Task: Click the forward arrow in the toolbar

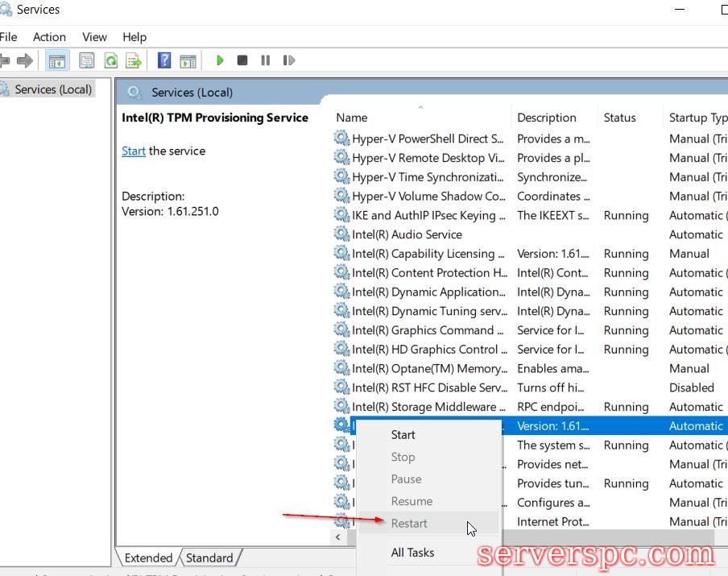Action: 25,60
